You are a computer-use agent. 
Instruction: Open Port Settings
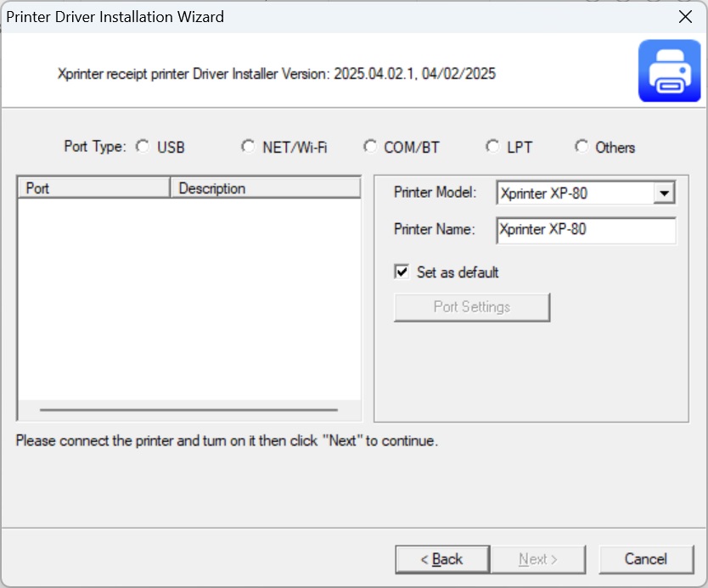(472, 307)
